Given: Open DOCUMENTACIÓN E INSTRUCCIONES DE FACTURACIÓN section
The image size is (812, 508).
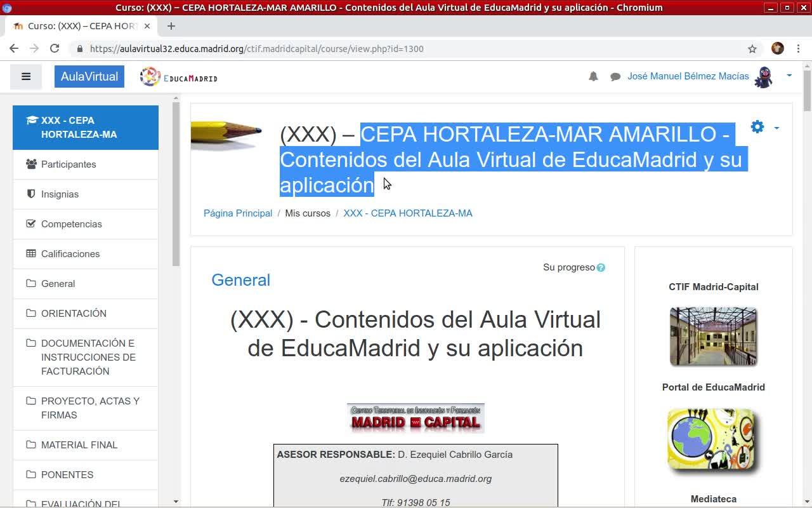Looking at the screenshot, I should (86, 358).
